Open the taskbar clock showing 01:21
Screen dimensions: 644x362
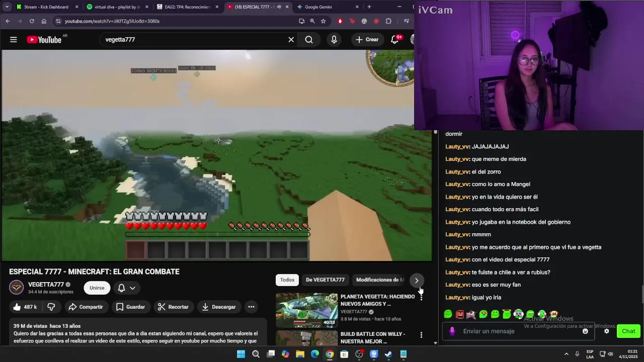628,354
